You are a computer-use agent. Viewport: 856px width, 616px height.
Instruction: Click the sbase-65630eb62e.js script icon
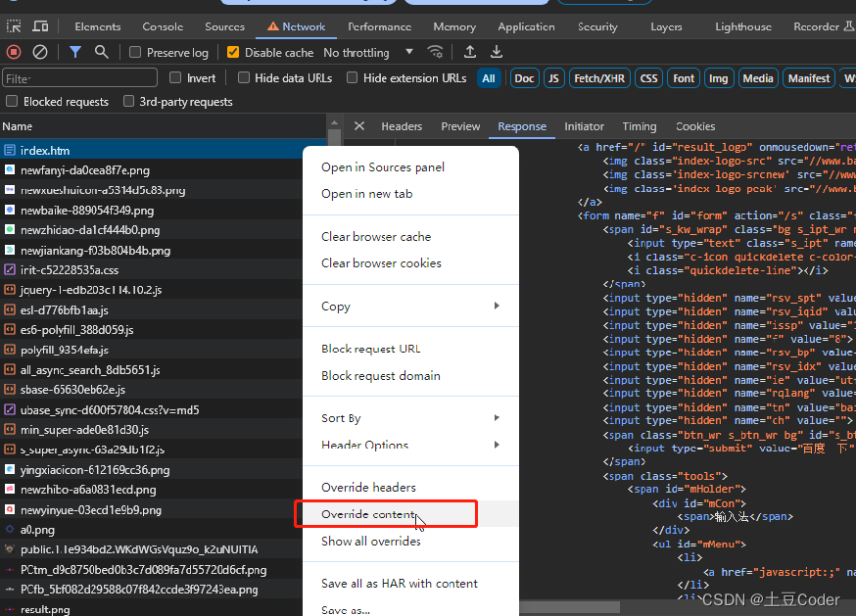click(9, 390)
